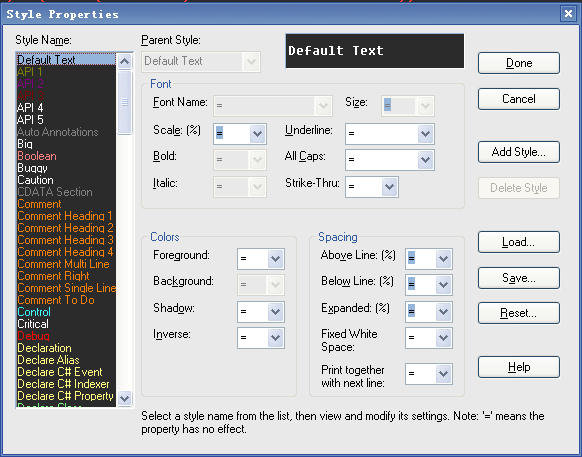
Task: Select the Boolean style
Action: [66, 156]
